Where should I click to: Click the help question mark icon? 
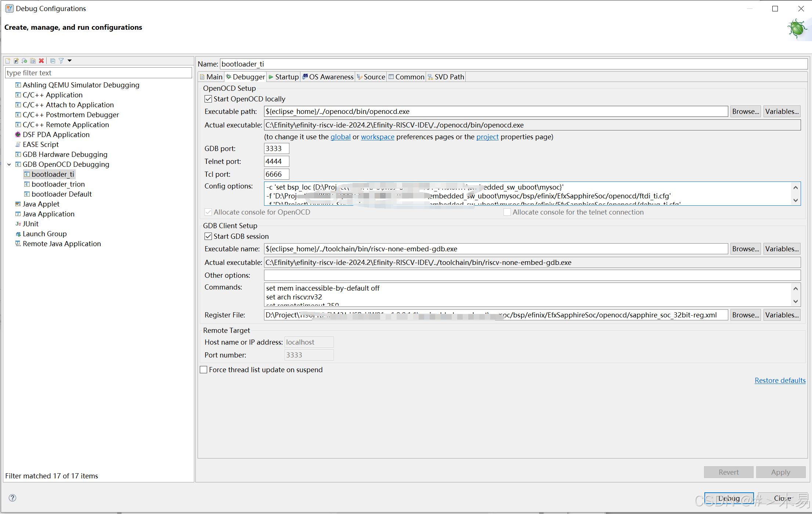pos(12,498)
